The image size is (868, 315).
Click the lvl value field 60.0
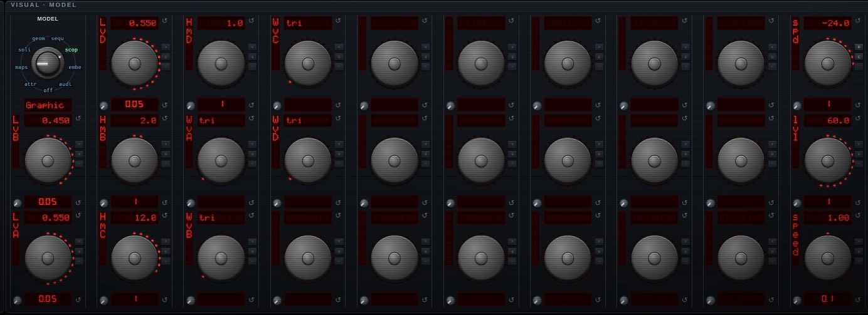pyautogui.click(x=827, y=120)
